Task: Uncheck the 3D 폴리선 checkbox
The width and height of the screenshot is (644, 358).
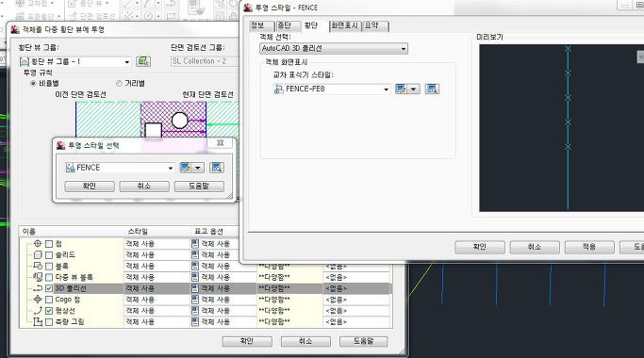Action: (x=49, y=288)
